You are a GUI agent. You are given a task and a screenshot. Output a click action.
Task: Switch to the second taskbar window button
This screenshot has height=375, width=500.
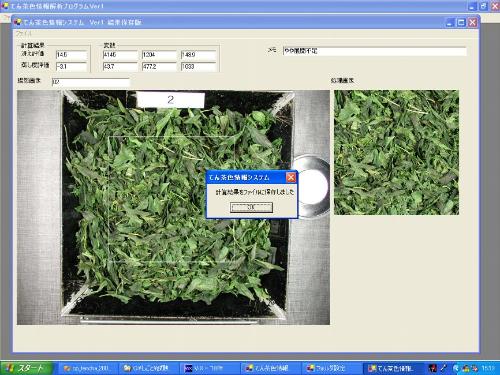[148, 368]
